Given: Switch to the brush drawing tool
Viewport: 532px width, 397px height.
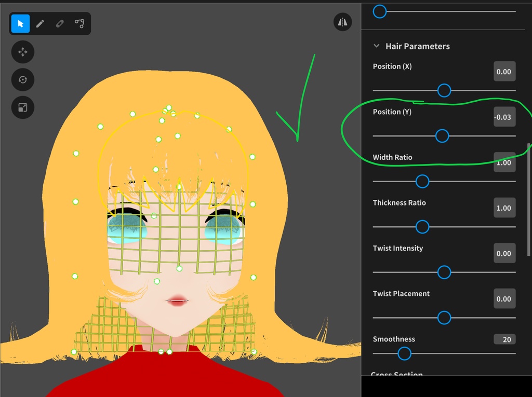Looking at the screenshot, I should coord(41,23).
